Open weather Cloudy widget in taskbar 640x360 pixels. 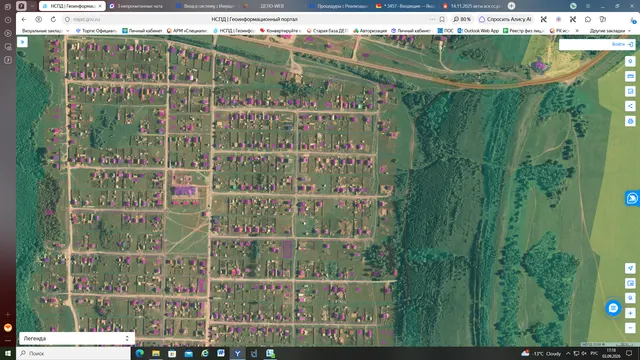point(541,353)
